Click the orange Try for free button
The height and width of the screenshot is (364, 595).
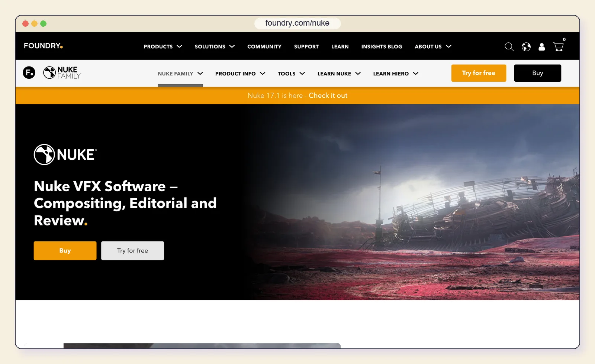(x=479, y=73)
